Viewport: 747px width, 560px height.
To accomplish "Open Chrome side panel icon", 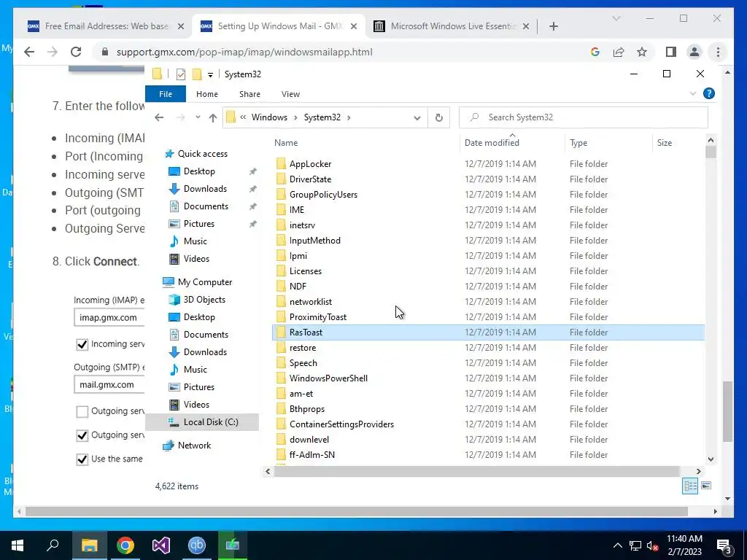I will (671, 52).
